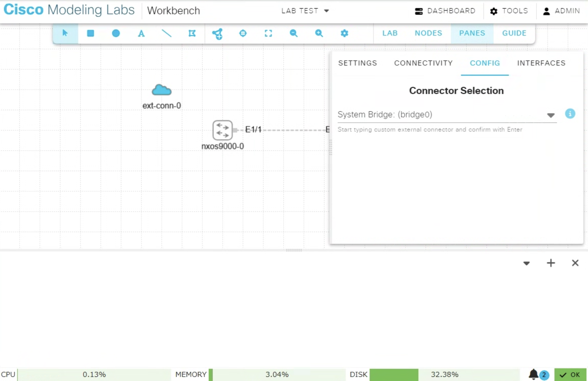Open the workbench settings gear
This screenshot has width=588, height=381.
click(x=344, y=33)
